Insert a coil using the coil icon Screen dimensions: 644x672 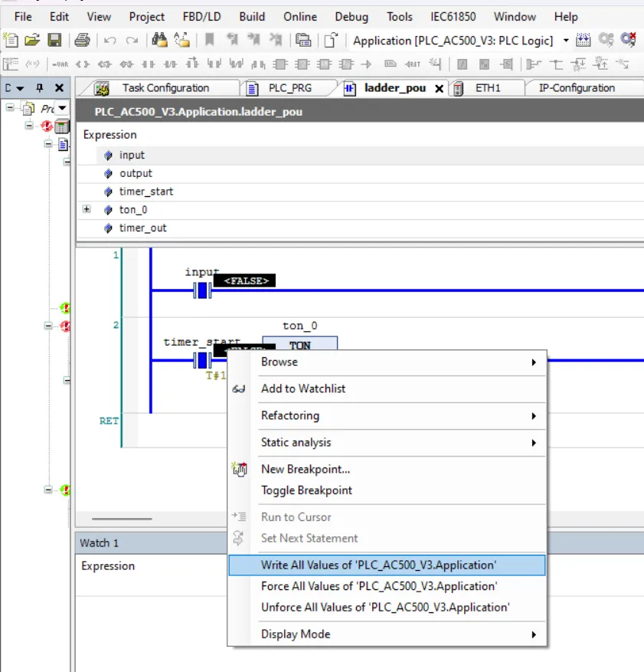pyautogui.click(x=83, y=64)
